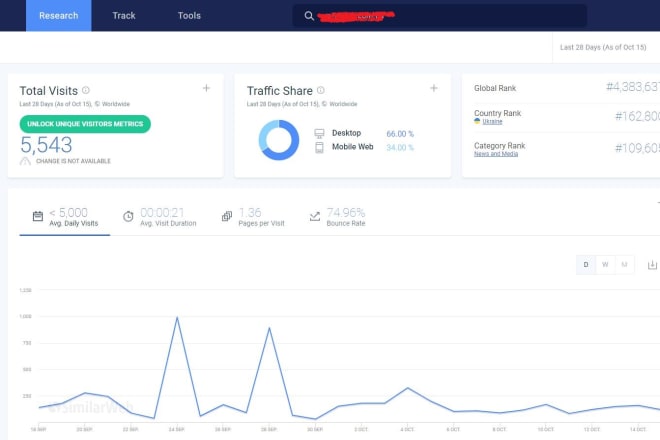Switch graph to daily (D) granularity
Viewport: 660px width, 440px height.
(x=587, y=264)
